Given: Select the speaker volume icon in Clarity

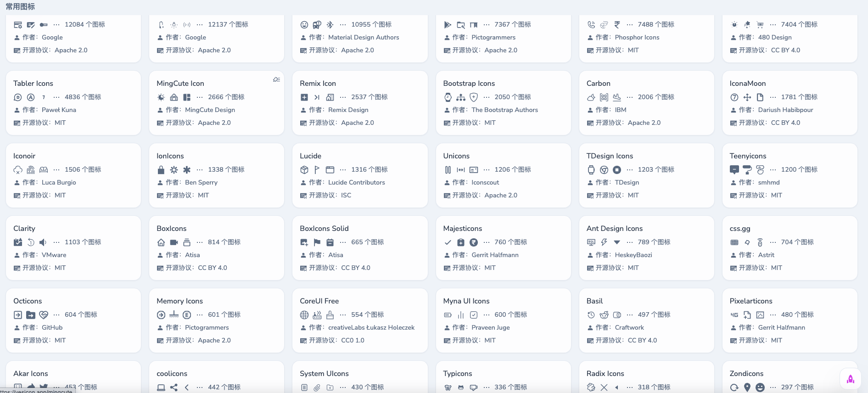Looking at the screenshot, I should click(44, 242).
